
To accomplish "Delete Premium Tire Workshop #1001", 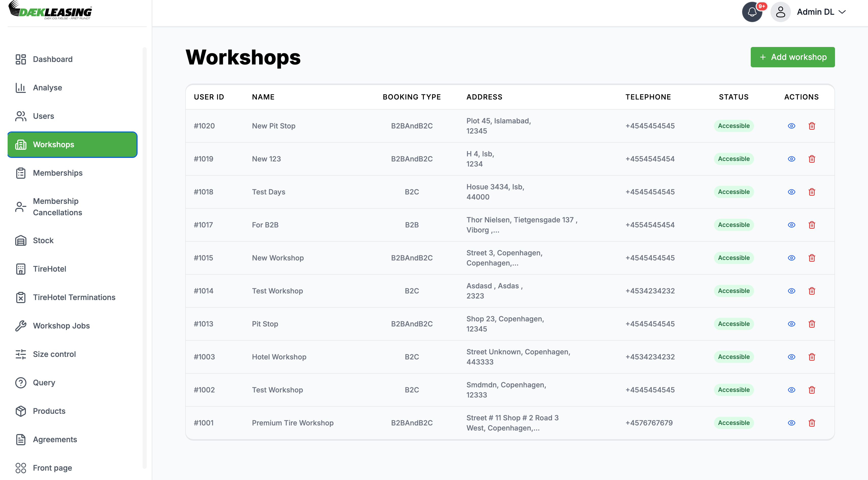I will coord(812,423).
